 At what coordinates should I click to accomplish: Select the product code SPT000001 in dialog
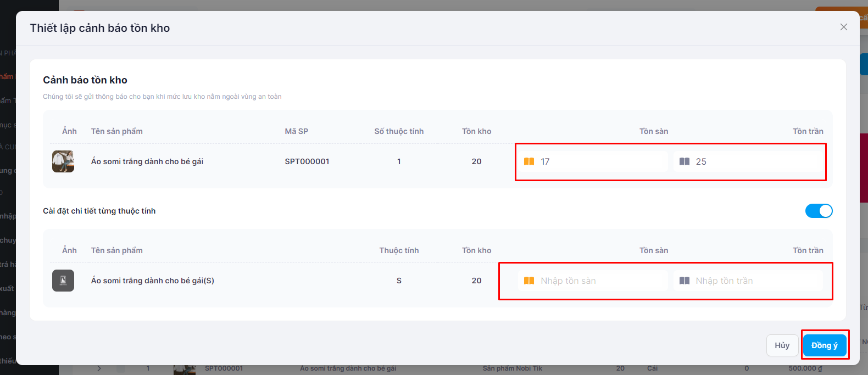(x=307, y=161)
